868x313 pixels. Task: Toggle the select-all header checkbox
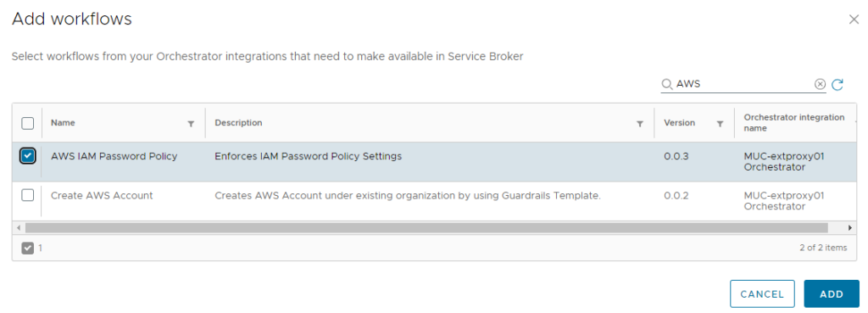coord(28,123)
